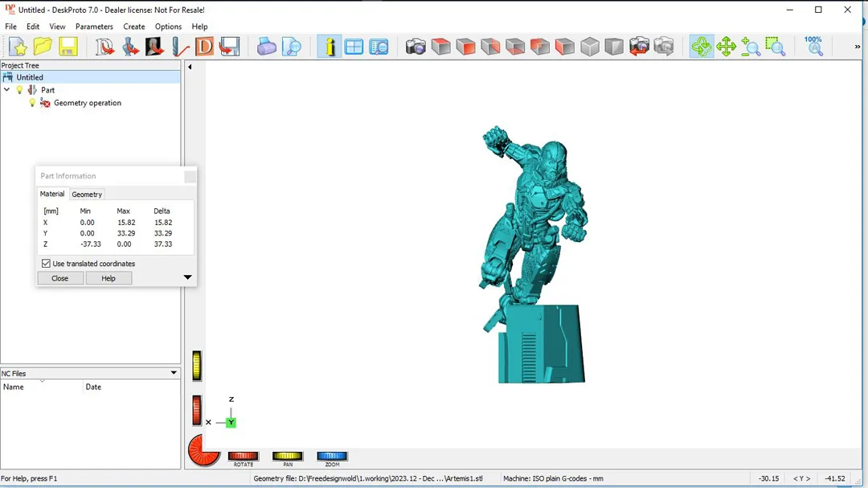Open the Options menu
This screenshot has width=868, height=488.
168,27
